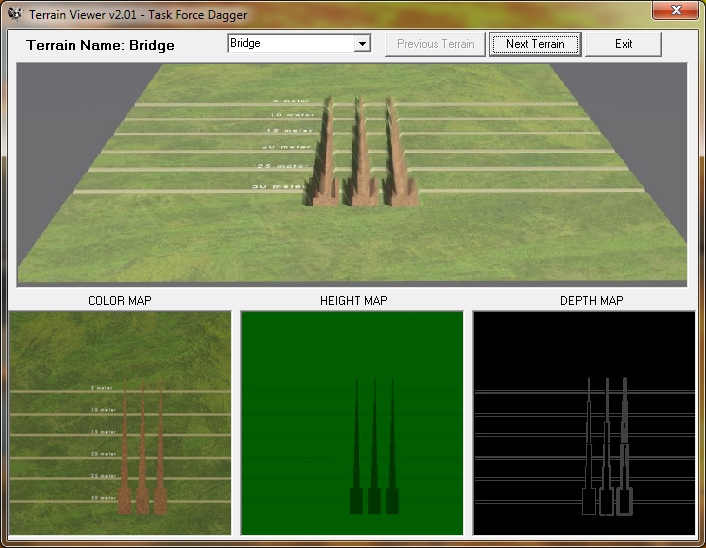Click the Terrain Viewer app icon in title bar
Viewport: 706px width, 548px height.
[x=14, y=15]
